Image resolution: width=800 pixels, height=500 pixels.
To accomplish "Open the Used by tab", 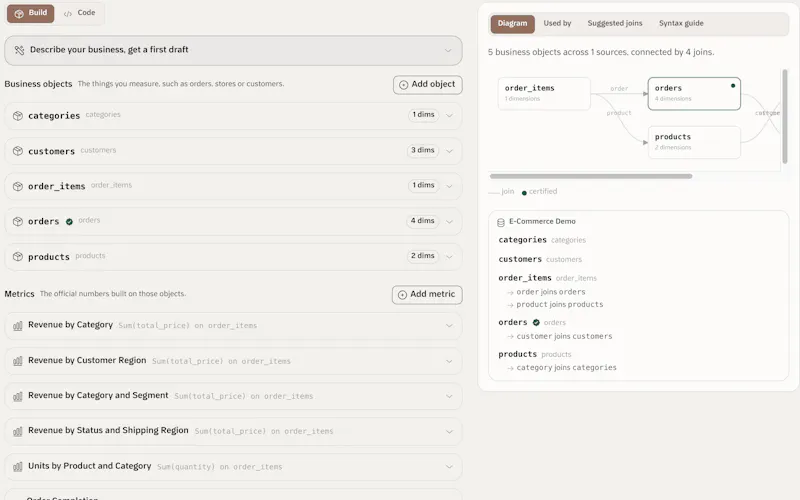I will click(x=557, y=23).
